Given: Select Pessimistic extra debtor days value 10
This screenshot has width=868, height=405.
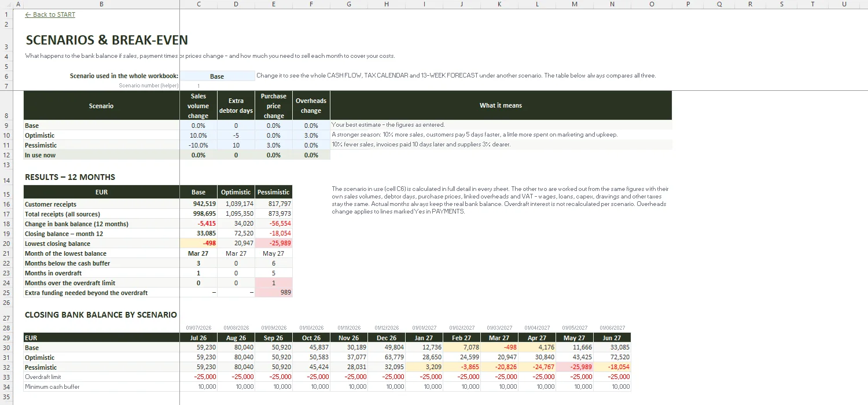Looking at the screenshot, I should pos(236,145).
